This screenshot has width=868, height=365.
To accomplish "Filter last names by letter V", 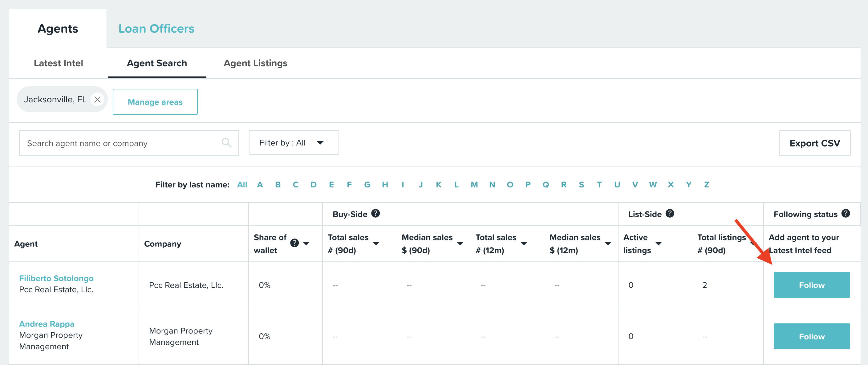I will (x=635, y=185).
